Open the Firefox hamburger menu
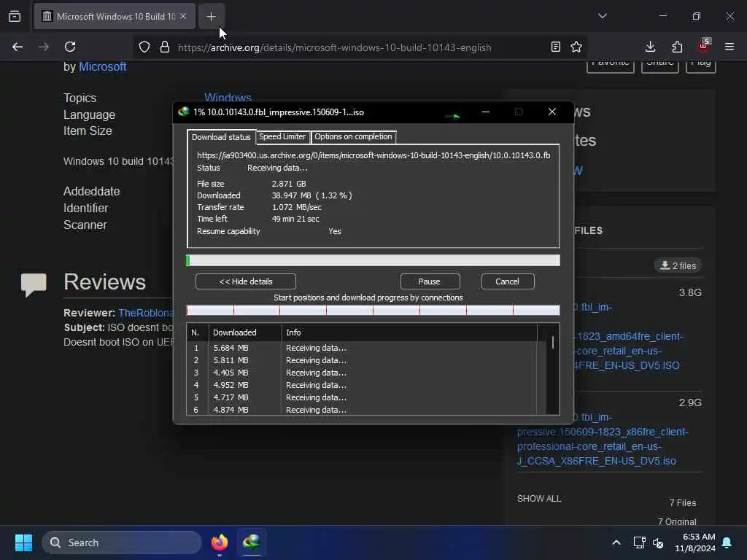This screenshot has height=560, width=747. [x=729, y=47]
